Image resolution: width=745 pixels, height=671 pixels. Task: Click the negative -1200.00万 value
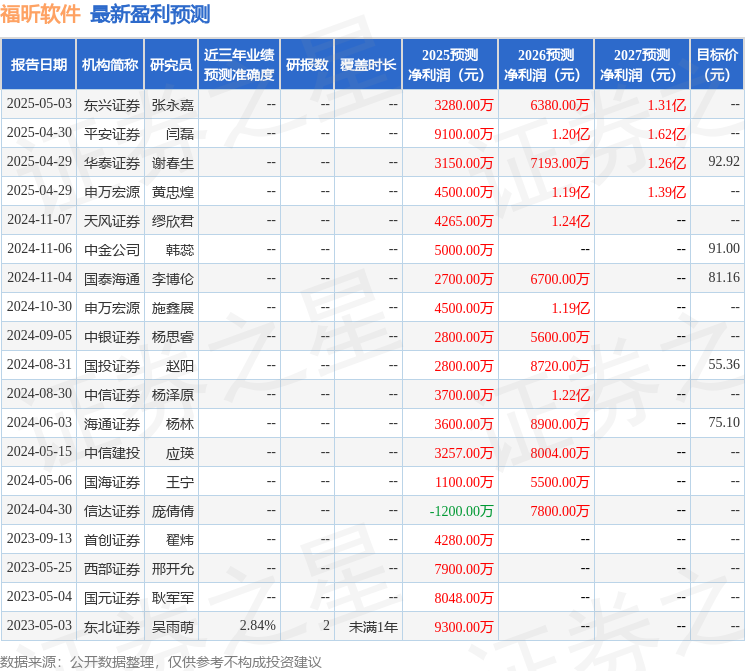[461, 511]
